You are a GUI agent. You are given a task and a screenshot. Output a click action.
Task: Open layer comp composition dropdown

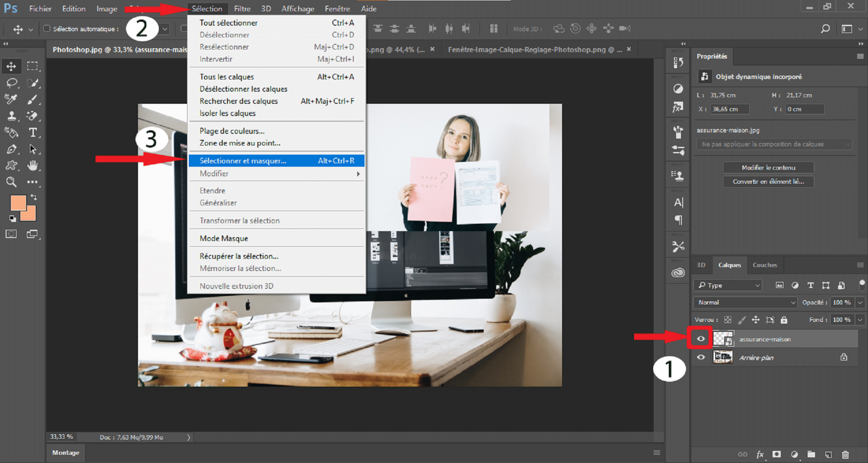click(x=774, y=144)
